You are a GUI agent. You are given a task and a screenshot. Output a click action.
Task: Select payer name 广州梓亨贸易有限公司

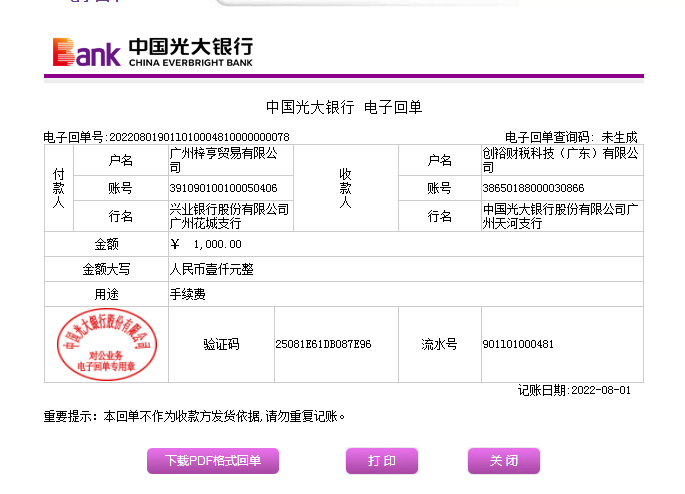224,160
